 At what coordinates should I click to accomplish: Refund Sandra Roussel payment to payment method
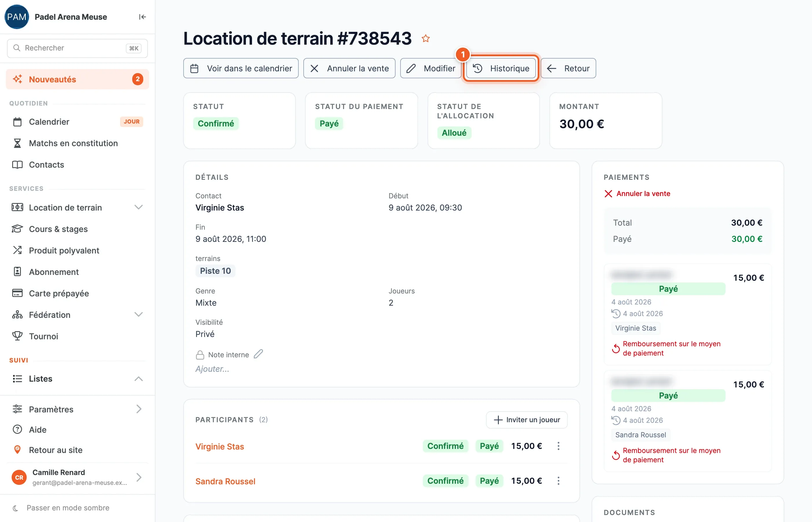[666, 455]
